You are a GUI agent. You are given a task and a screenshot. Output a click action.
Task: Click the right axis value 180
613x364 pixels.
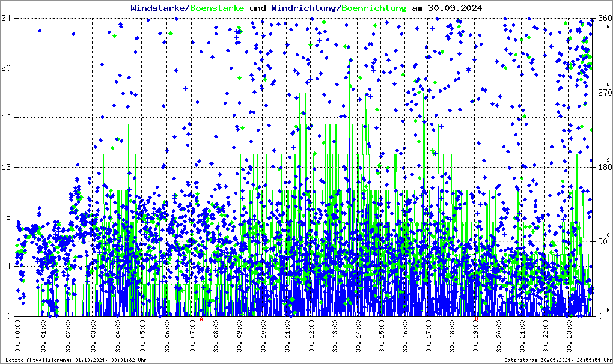605,167
